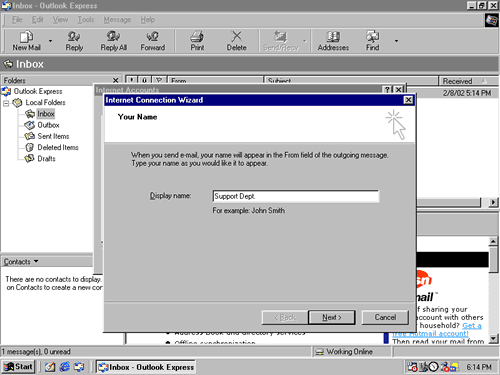Select the Outbox folder
The width and height of the screenshot is (500, 375).
(x=48, y=125)
